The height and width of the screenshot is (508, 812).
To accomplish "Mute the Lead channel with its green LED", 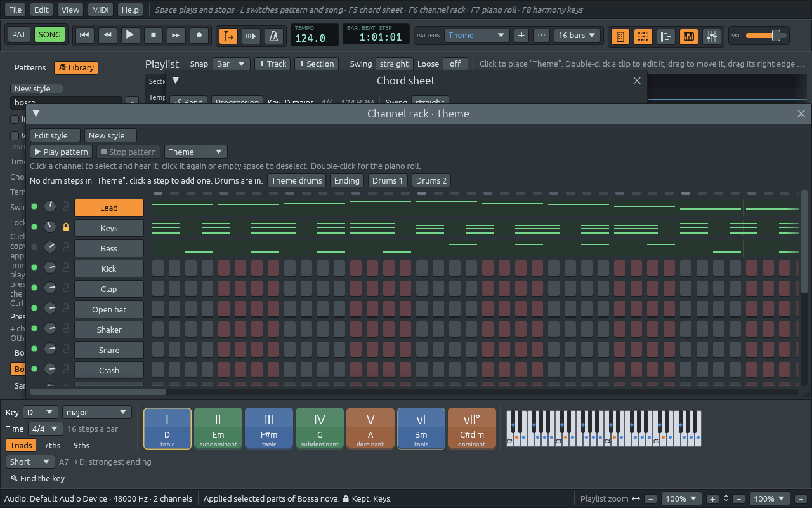I will [34, 207].
